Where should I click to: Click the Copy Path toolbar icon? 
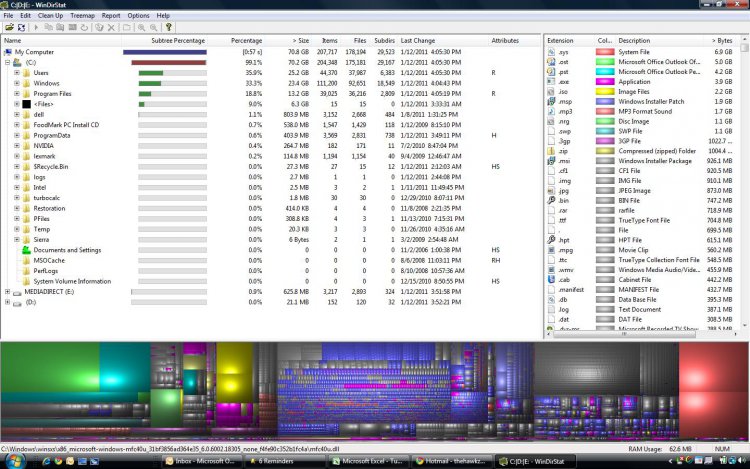(48, 28)
